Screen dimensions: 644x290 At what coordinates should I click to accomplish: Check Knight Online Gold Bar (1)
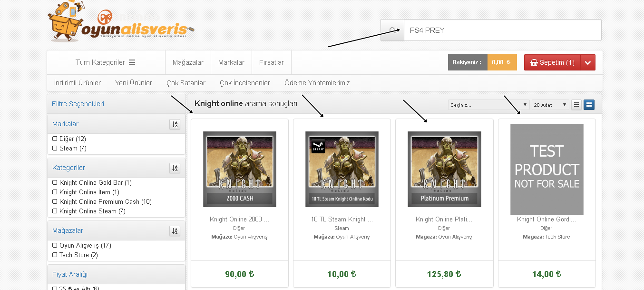click(x=55, y=183)
